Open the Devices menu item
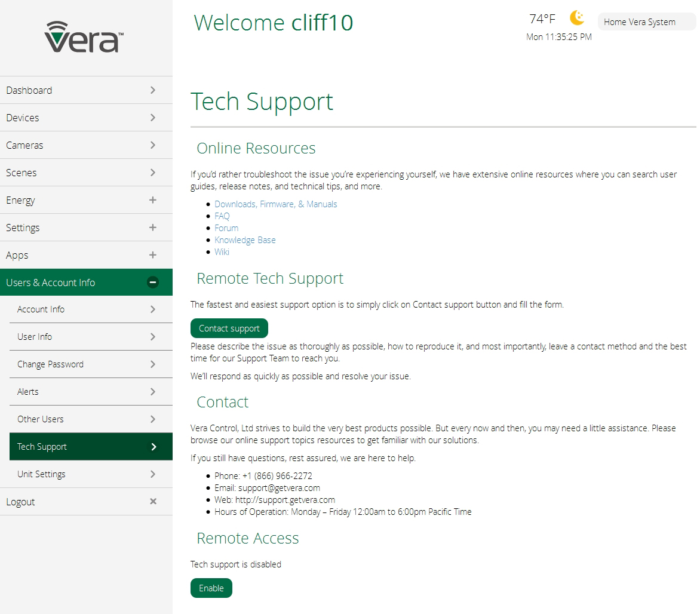The image size is (700, 614). click(x=23, y=118)
